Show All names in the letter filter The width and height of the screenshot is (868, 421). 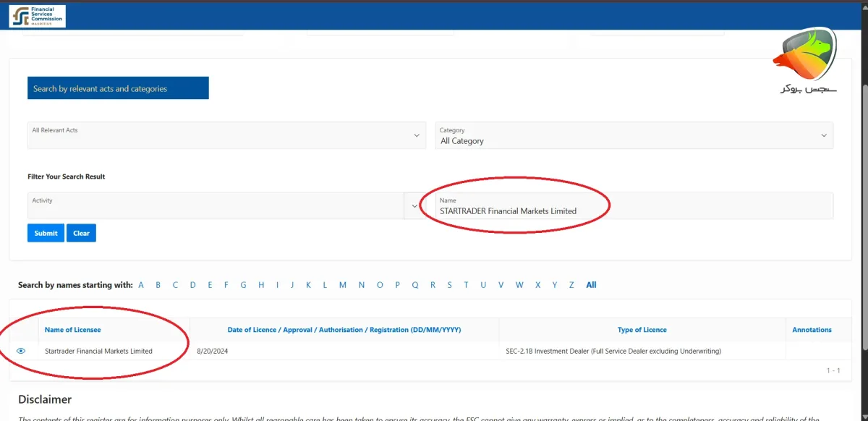tap(591, 285)
